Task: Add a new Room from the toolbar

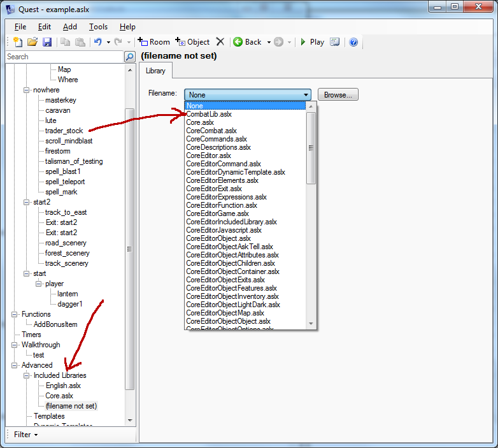Action: [x=154, y=42]
